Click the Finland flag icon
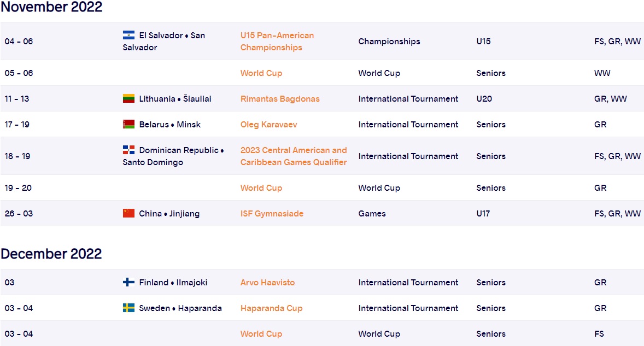The height and width of the screenshot is (346, 644). [x=128, y=283]
